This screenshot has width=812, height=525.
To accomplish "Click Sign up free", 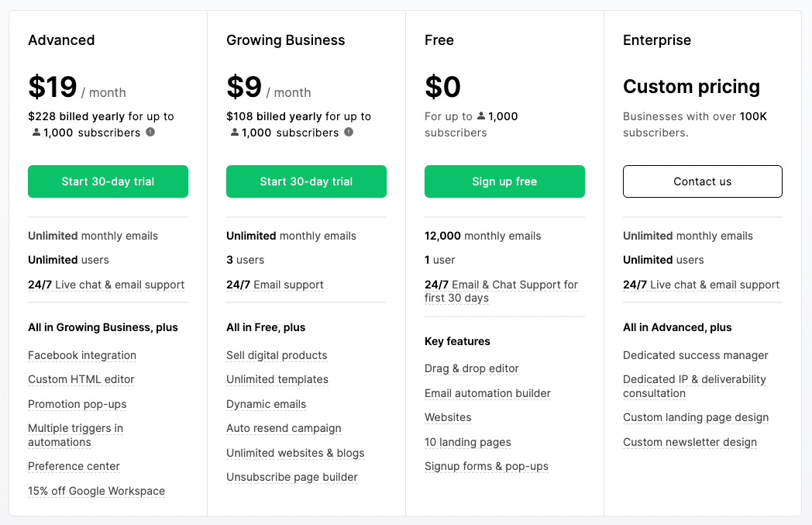I will [x=504, y=181].
